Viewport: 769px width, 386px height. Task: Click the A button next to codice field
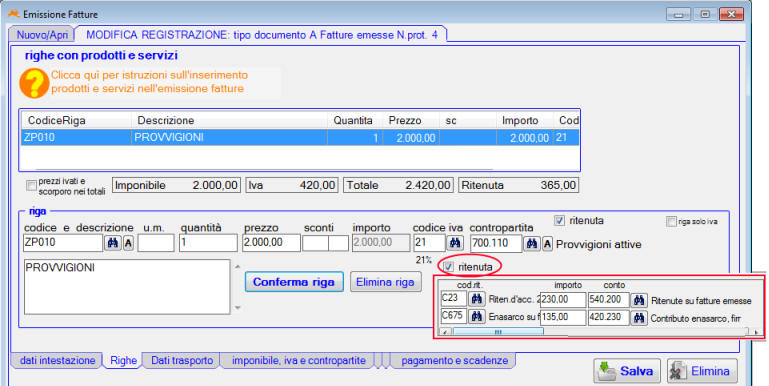coord(128,243)
